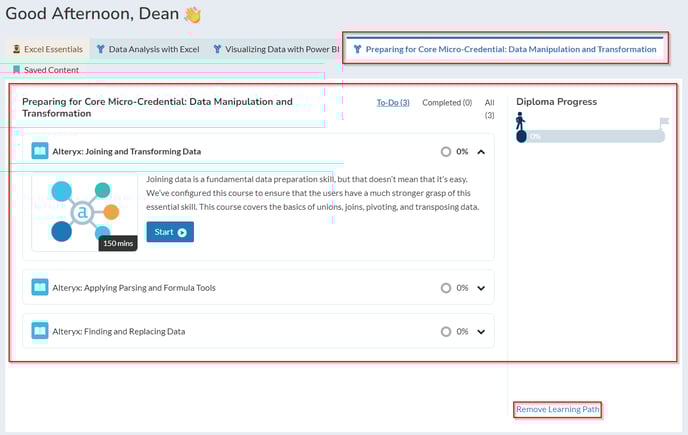Open the Alteryx course thumbnail image
This screenshot has width=688, height=435.
coord(85,212)
